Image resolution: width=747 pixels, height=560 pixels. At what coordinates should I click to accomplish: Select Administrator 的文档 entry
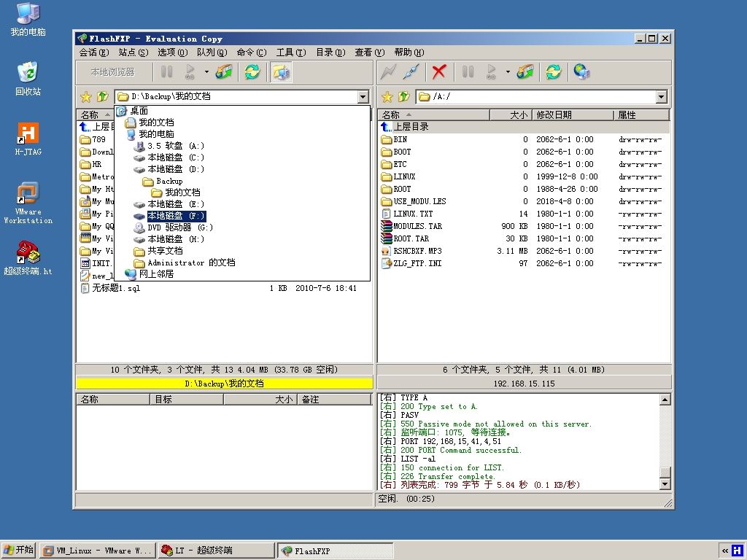coord(191,262)
